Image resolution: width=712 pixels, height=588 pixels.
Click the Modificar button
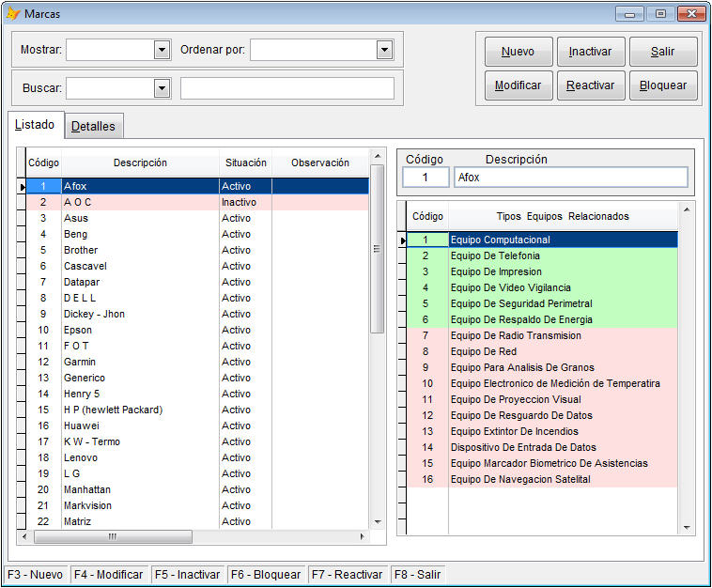coord(519,85)
